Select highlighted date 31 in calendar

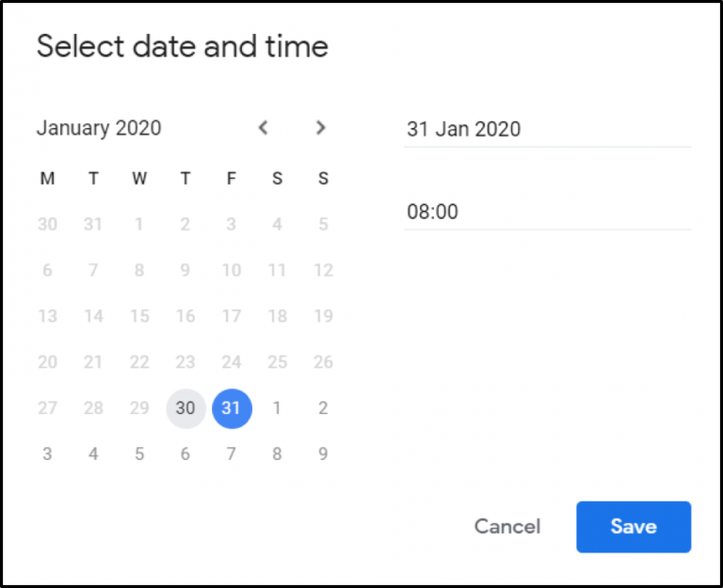(x=232, y=408)
